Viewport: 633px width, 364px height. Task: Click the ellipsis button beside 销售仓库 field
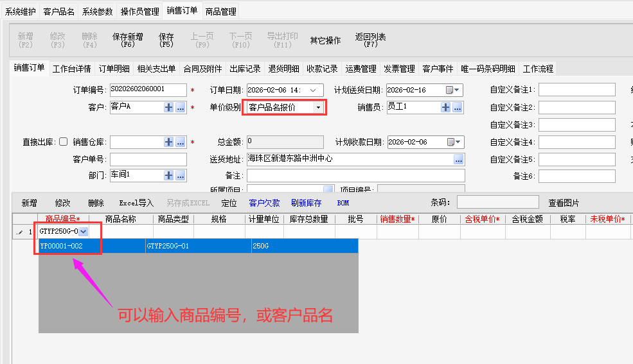(181, 142)
